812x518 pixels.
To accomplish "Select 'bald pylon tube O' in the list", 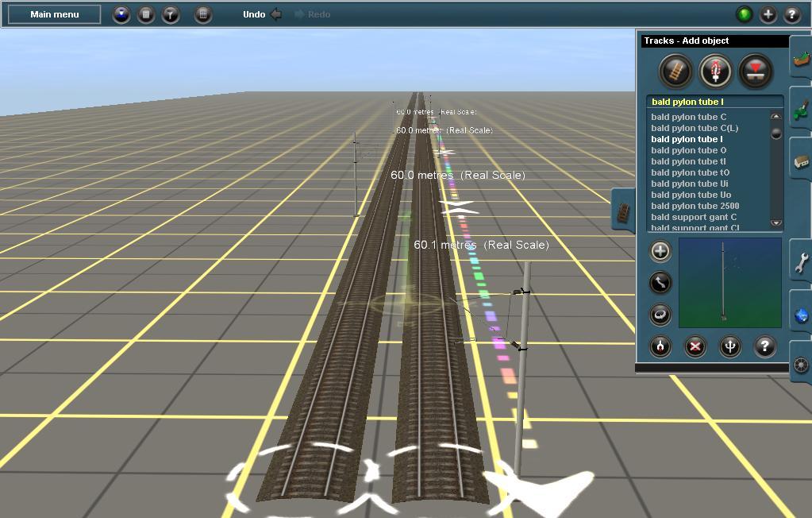I will 689,150.
